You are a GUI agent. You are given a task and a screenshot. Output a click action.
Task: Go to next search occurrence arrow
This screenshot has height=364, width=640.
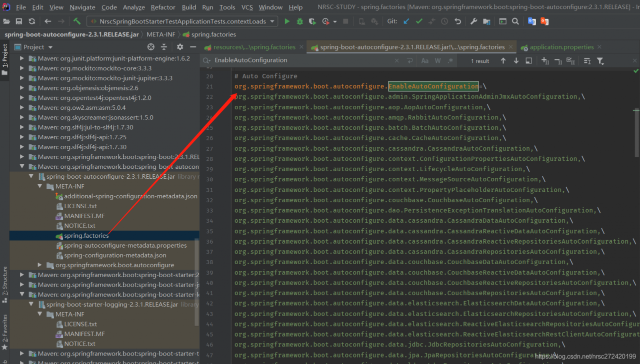516,60
